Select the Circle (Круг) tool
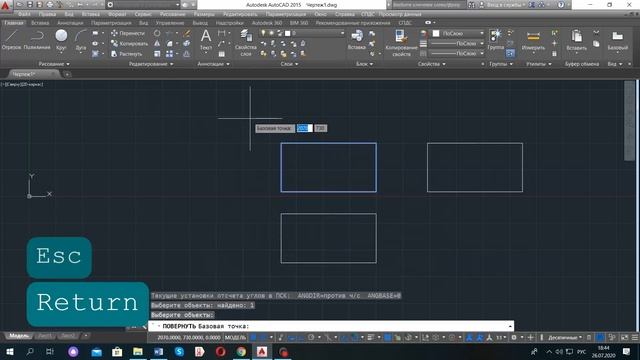Screen dimensions: 640x360 pos(61,40)
